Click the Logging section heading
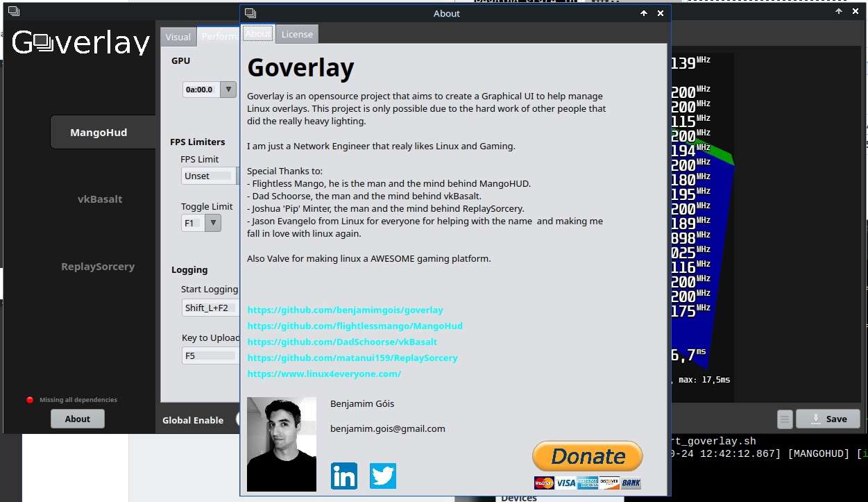The height and width of the screenshot is (502, 868). pos(189,269)
